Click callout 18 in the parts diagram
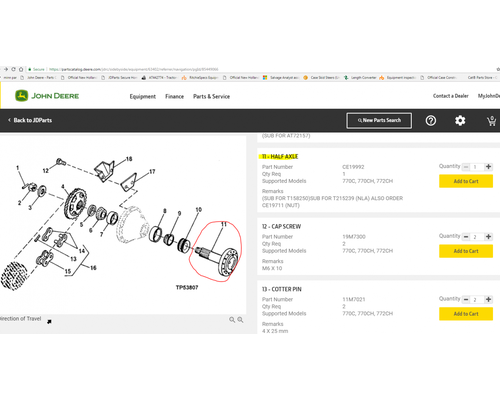 pos(129,159)
